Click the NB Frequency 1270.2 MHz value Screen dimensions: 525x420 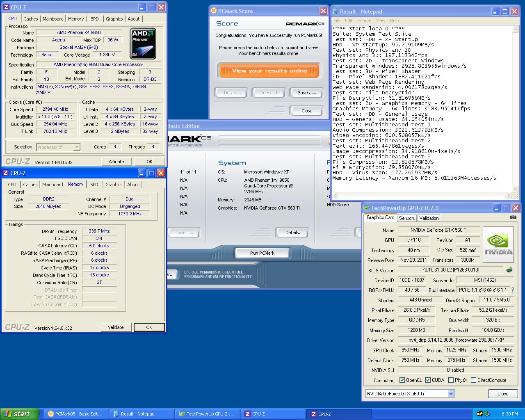tap(130, 214)
